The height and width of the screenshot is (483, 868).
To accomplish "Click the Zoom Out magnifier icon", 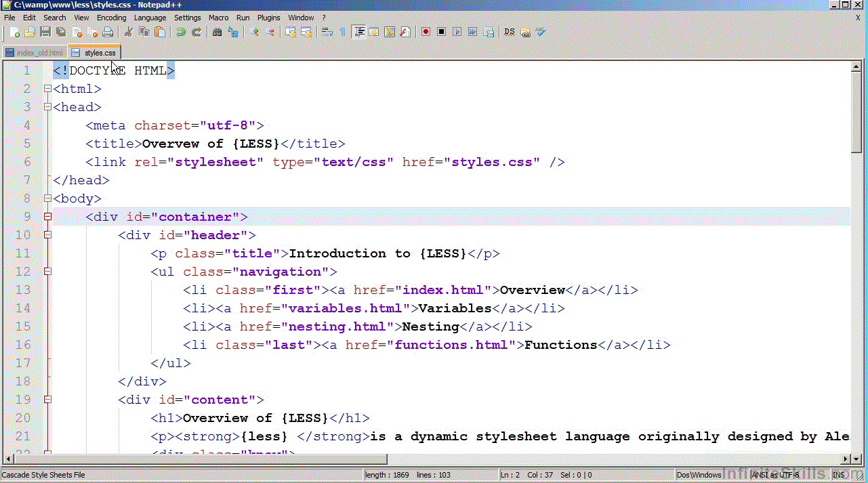I will pyautogui.click(x=270, y=32).
